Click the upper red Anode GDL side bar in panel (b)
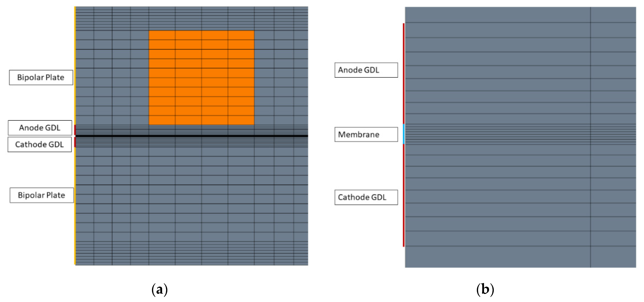Image resolution: width=644 pixels, height=302 pixels. pos(403,74)
